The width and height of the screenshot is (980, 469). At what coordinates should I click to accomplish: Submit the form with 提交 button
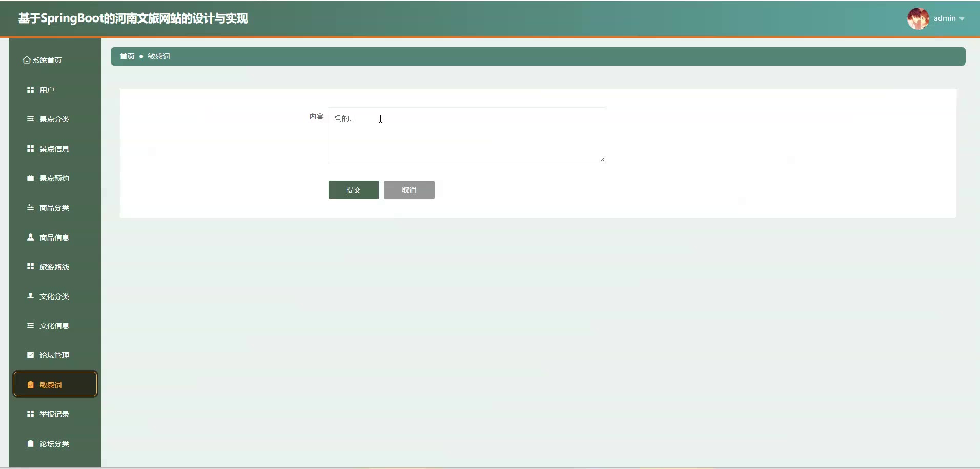point(354,190)
